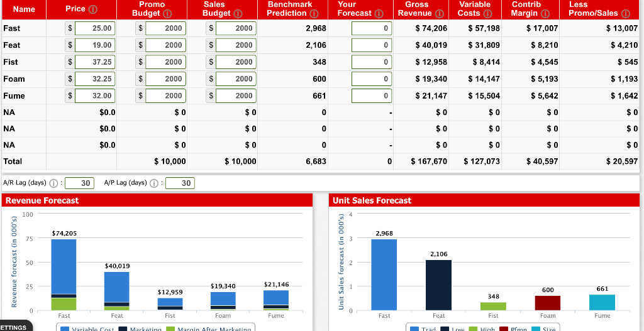644x331 pixels.
Task: Click the Your Forecast info icon
Action: [x=379, y=14]
